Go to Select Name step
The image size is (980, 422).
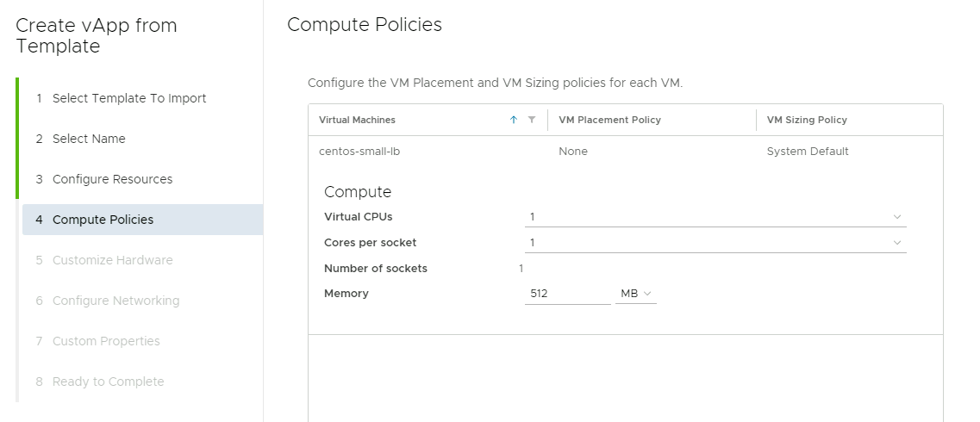89,139
